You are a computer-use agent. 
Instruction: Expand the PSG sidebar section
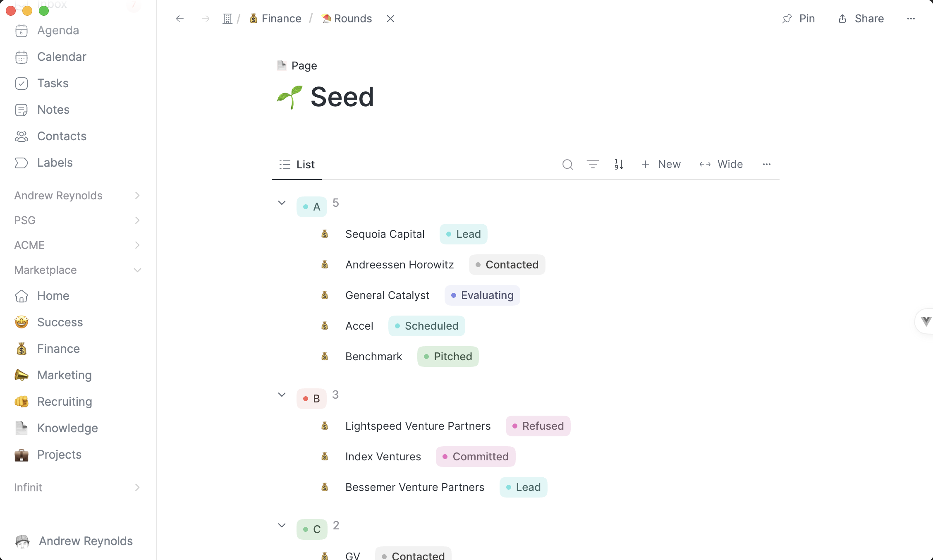[137, 220]
